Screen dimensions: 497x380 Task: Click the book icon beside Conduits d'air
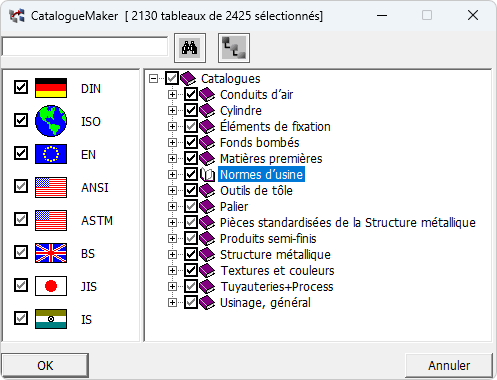coord(207,94)
